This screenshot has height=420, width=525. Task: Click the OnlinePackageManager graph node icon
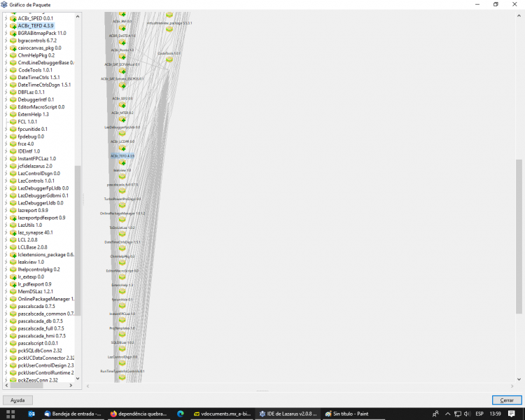click(x=122, y=220)
